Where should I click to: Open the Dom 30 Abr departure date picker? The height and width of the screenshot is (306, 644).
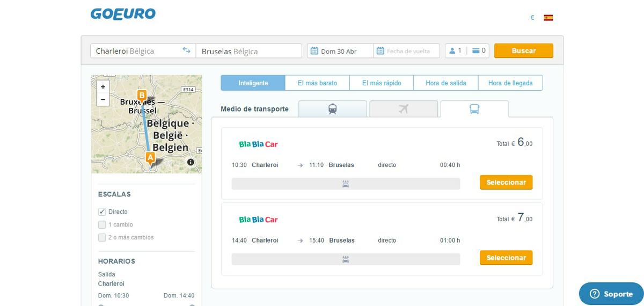340,51
